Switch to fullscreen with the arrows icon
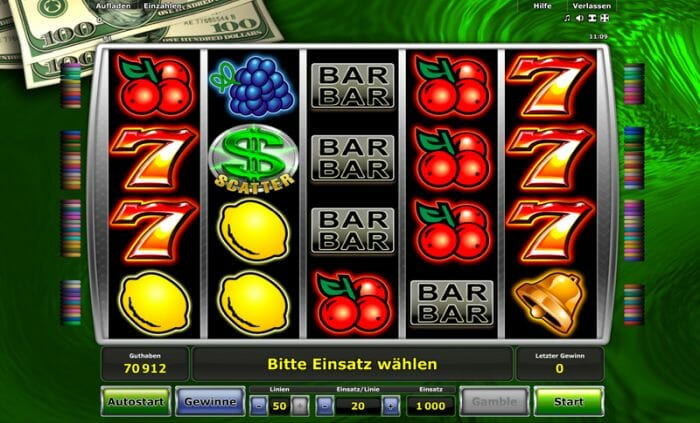 [x=604, y=18]
